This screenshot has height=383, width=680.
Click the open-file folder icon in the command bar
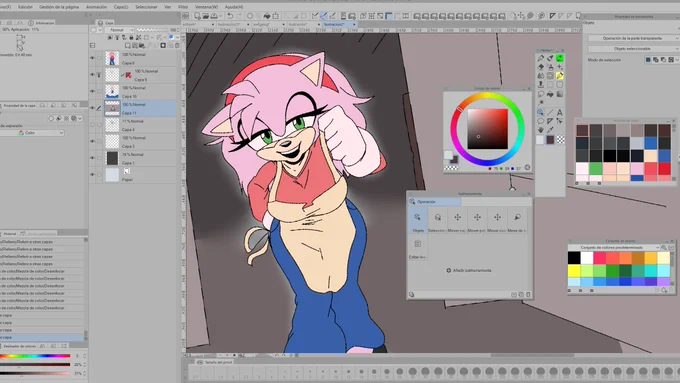tap(206, 16)
